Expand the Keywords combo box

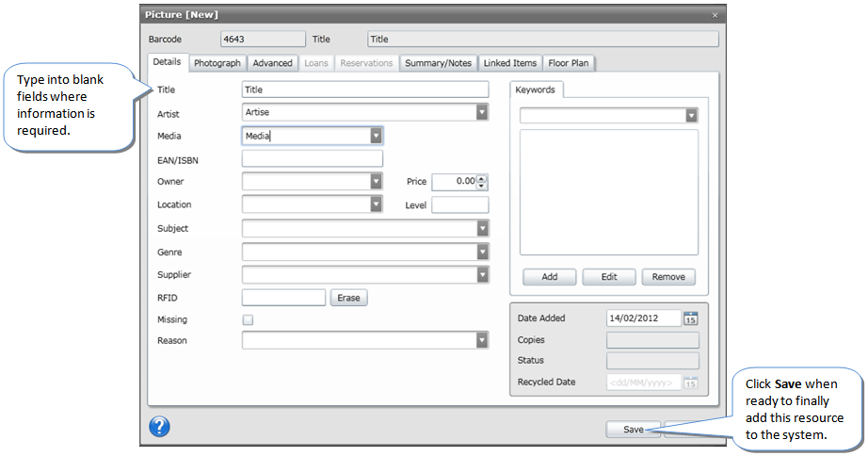tap(691, 115)
